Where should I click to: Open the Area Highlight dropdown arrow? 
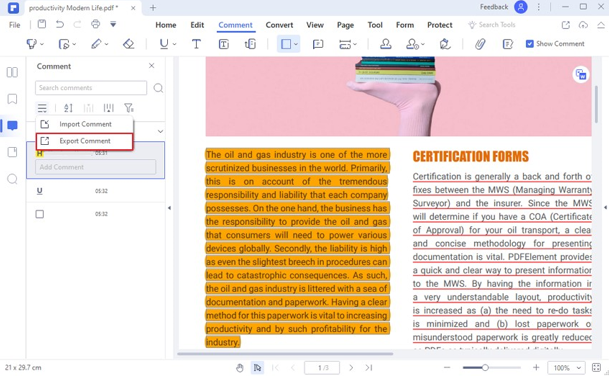click(x=74, y=44)
